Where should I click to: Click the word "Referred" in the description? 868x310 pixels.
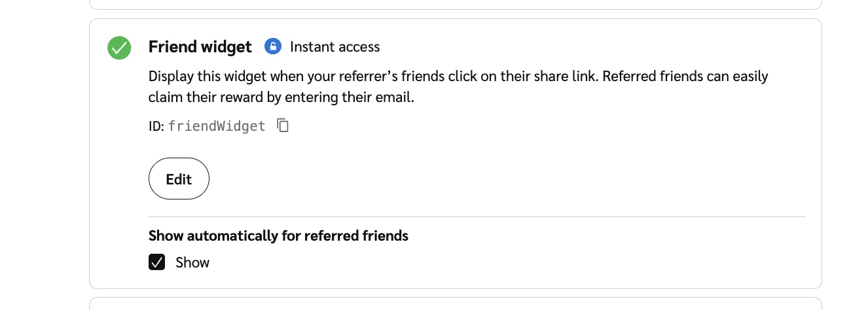coord(629,77)
